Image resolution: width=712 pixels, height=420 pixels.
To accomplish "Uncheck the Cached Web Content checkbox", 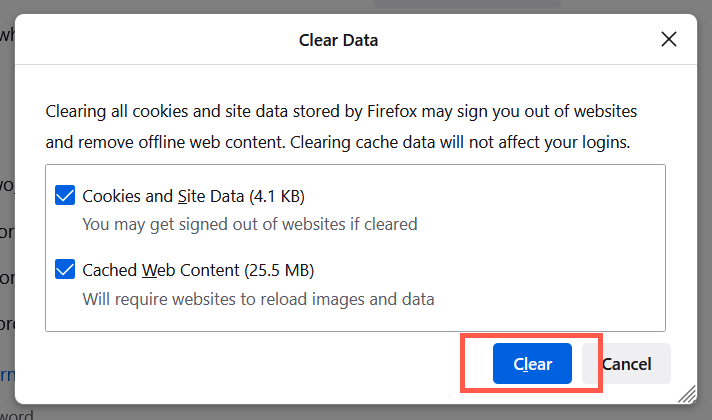I will tap(65, 270).
